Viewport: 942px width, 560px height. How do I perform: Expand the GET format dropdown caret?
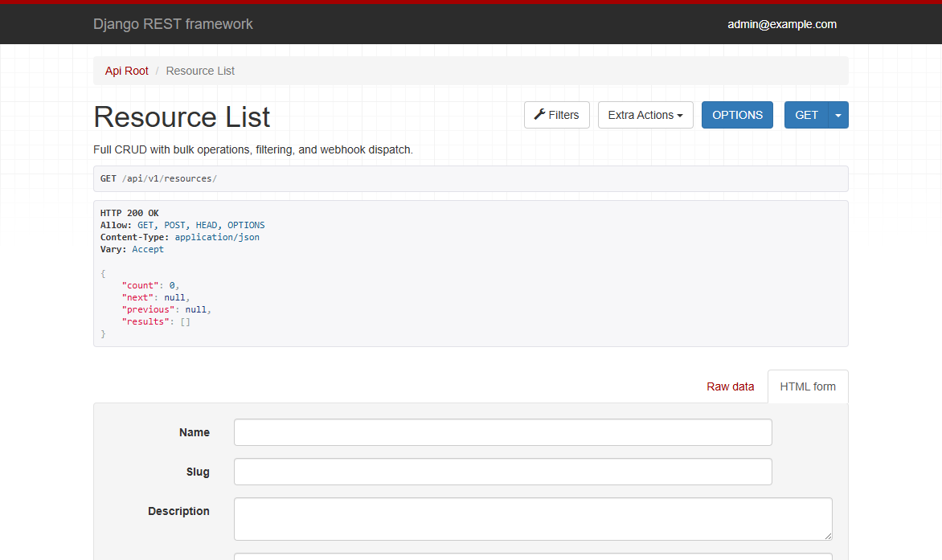click(x=838, y=115)
